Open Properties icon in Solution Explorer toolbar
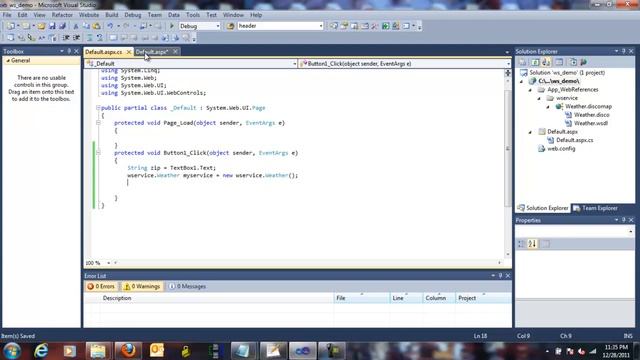Image resolution: width=640 pixels, height=360 pixels. (x=523, y=62)
